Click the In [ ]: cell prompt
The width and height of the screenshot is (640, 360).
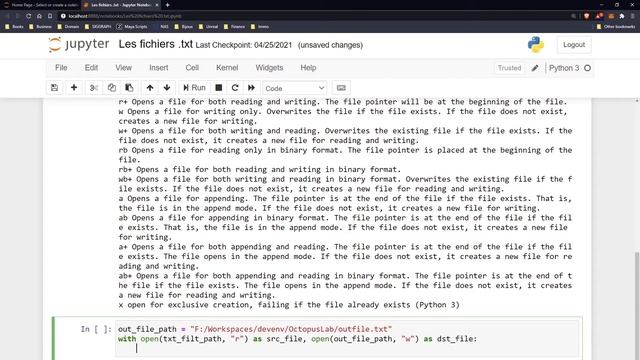point(96,329)
